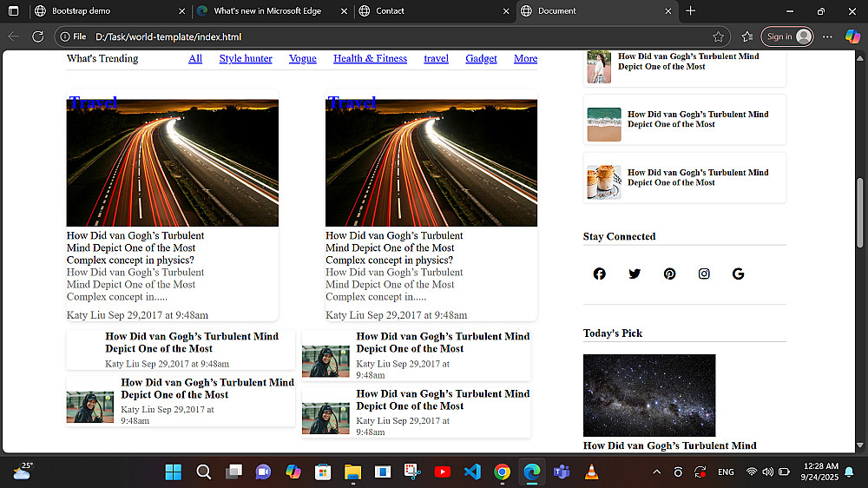This screenshot has width=868, height=488.
Task: Open network Wi-Fi tray icon
Action: [751, 472]
